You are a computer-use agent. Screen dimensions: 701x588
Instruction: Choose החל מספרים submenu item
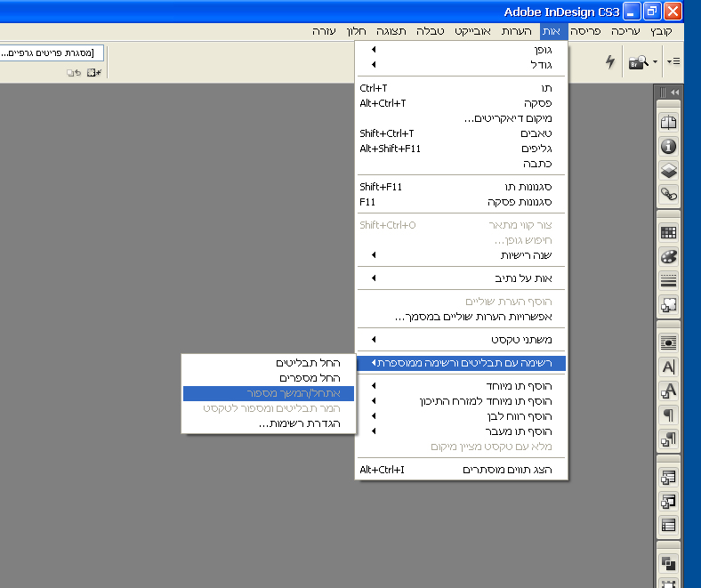point(269,378)
